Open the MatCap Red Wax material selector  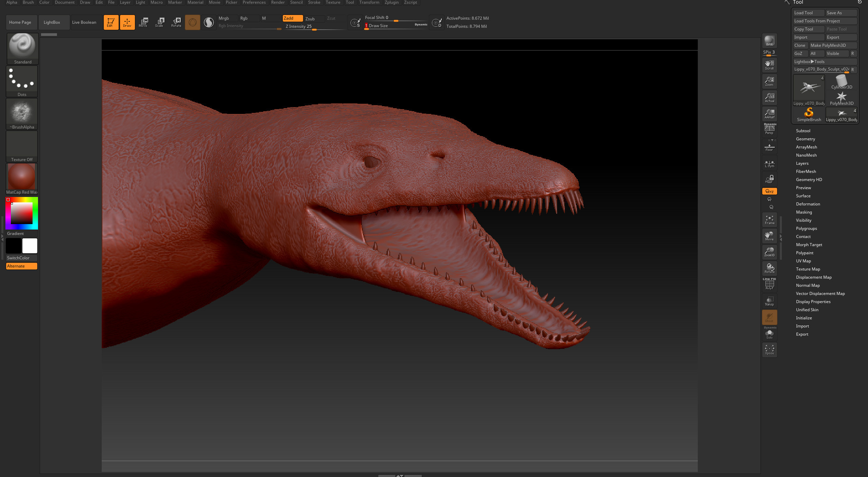pyautogui.click(x=22, y=179)
